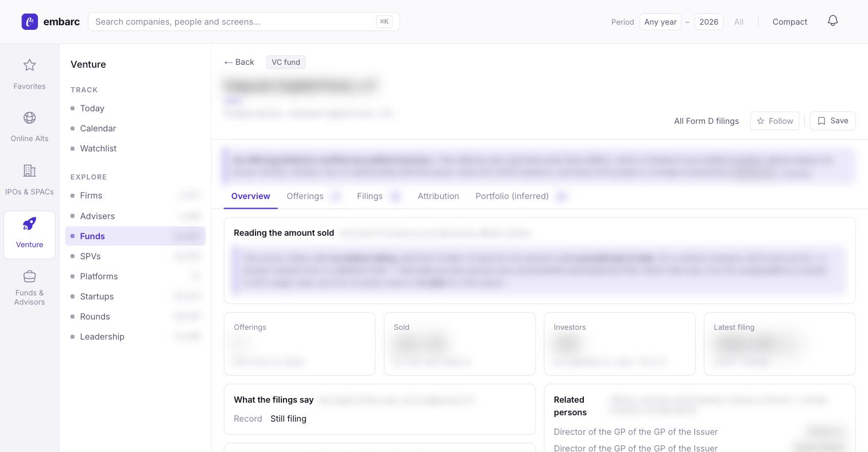Click the Offerings stat card
The image size is (868, 452).
point(300,344)
